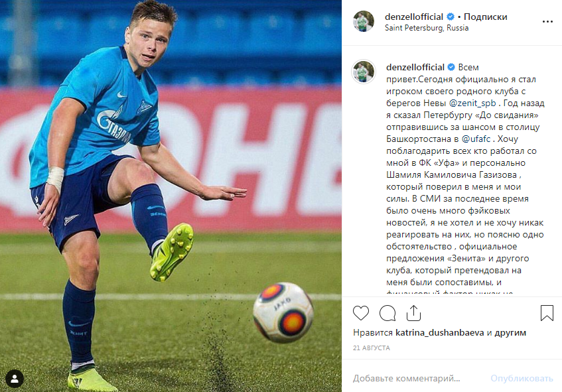The width and height of the screenshot is (562, 392).
Task: Click verified badge next to caption username
Action: point(451,67)
